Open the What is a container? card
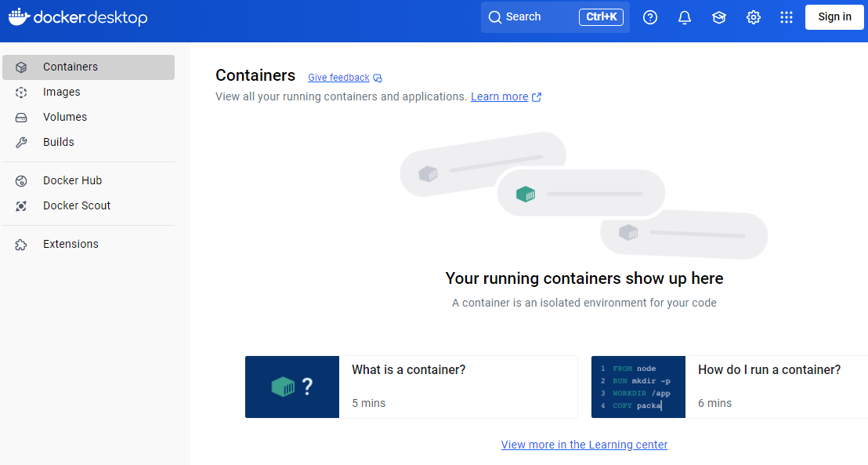868x465 pixels. coord(411,387)
